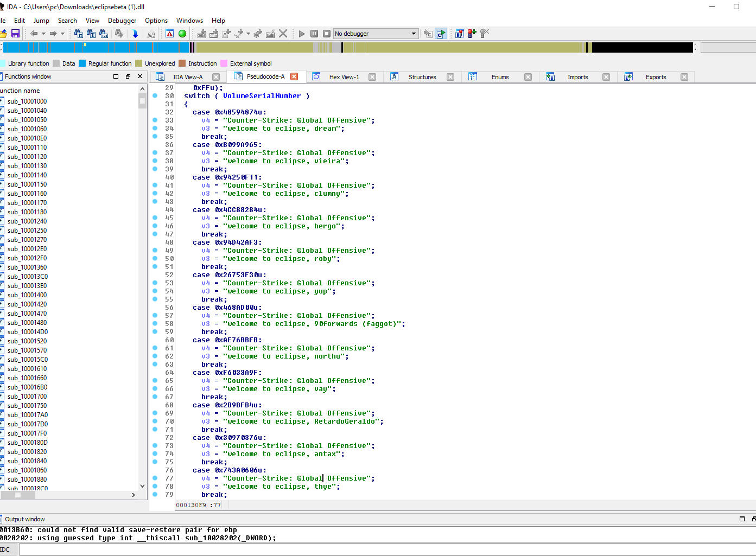The width and height of the screenshot is (756, 556).
Task: Click the start process play icon
Action: (302, 34)
